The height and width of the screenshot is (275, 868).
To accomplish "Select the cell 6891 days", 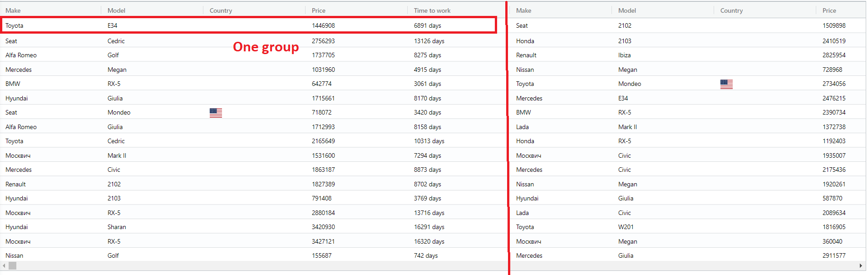I will (427, 25).
